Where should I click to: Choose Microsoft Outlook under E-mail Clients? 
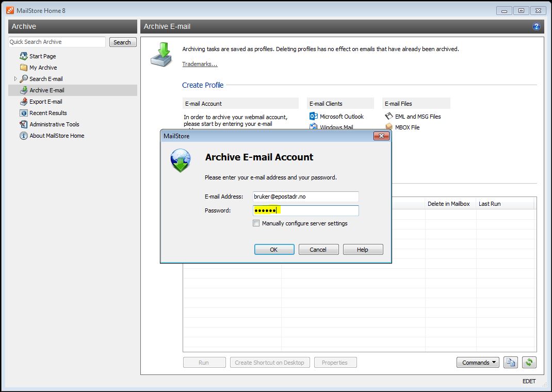[342, 117]
